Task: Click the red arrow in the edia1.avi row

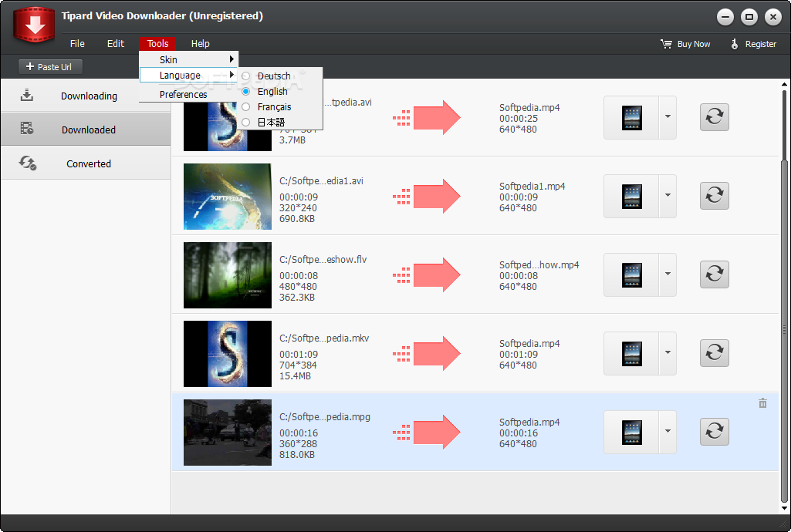Action: tap(427, 196)
